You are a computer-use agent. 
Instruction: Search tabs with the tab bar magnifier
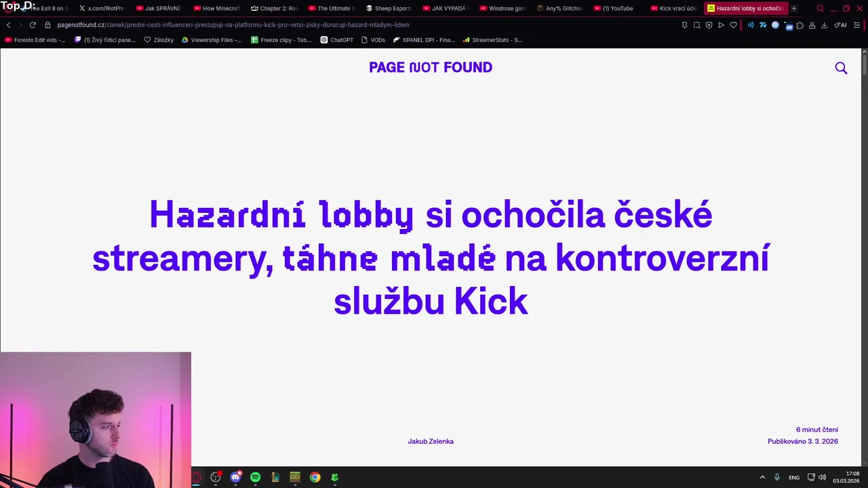[x=820, y=8]
